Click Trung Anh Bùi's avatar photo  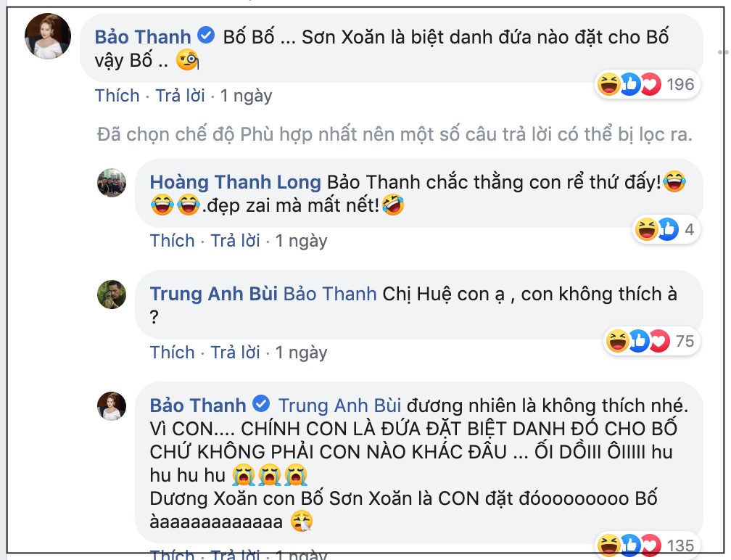tap(112, 294)
